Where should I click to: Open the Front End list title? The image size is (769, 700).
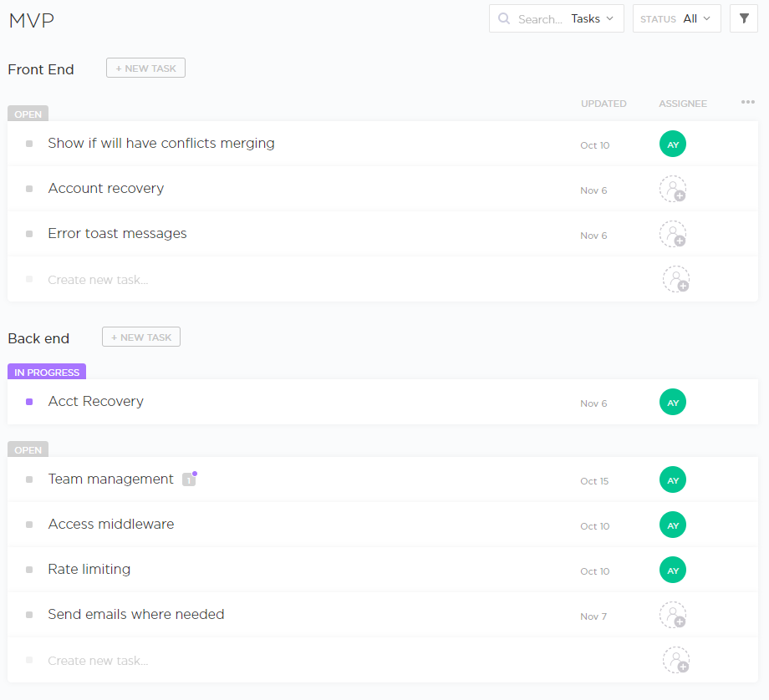pyautogui.click(x=41, y=69)
